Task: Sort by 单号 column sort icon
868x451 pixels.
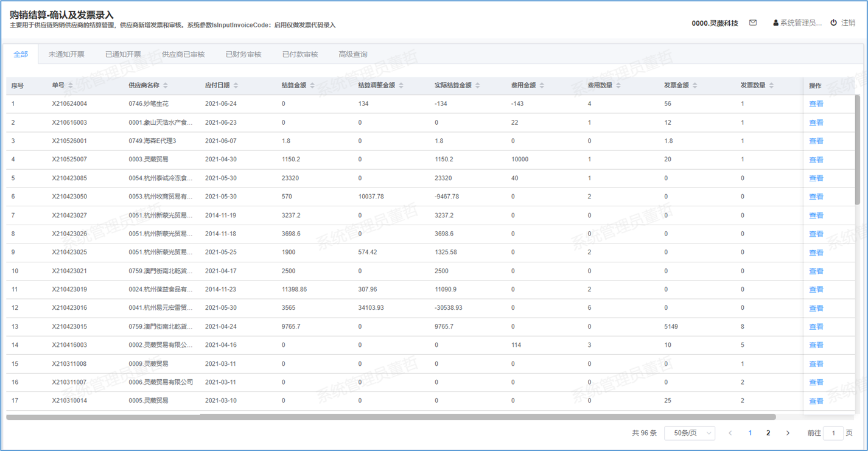Action: pyautogui.click(x=71, y=86)
